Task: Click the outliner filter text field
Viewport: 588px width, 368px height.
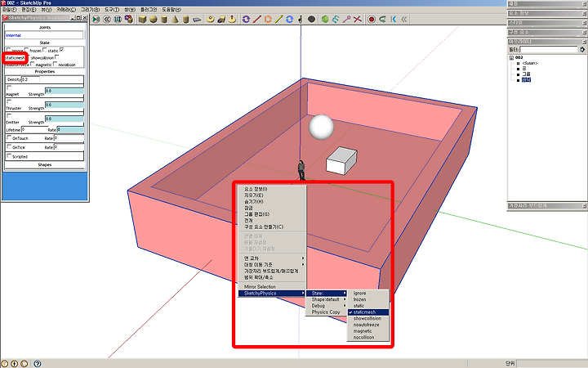Action: point(549,49)
